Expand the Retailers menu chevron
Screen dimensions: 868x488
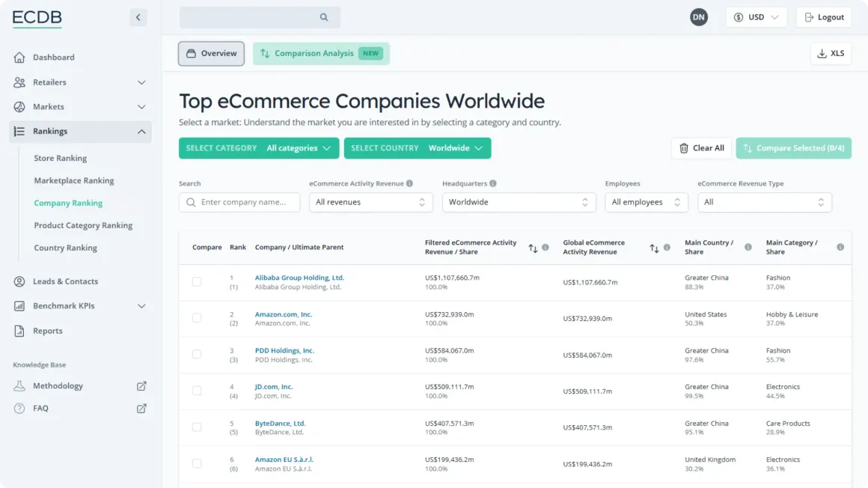point(141,82)
